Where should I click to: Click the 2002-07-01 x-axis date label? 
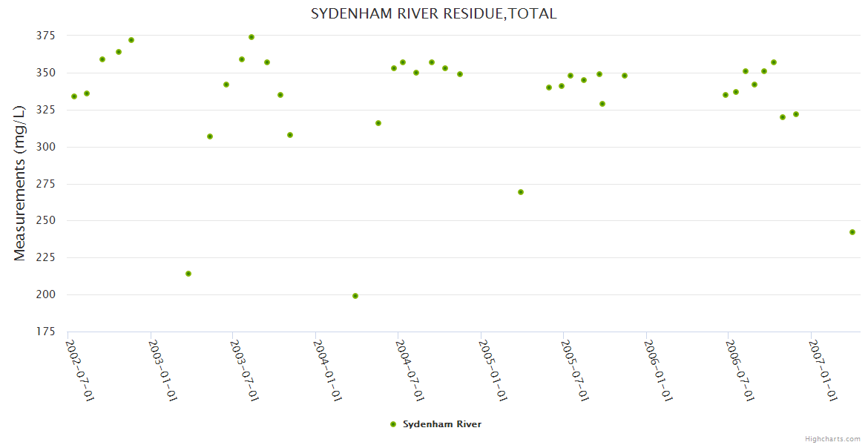click(80, 371)
